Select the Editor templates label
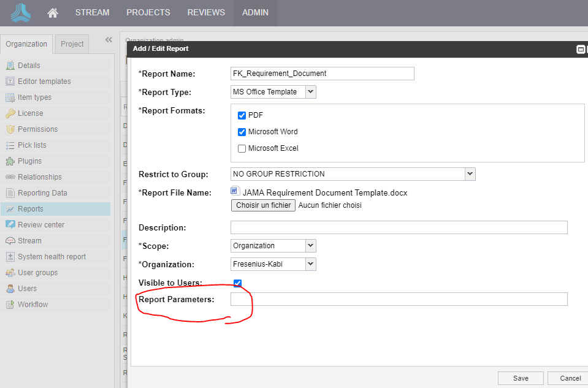 44,82
